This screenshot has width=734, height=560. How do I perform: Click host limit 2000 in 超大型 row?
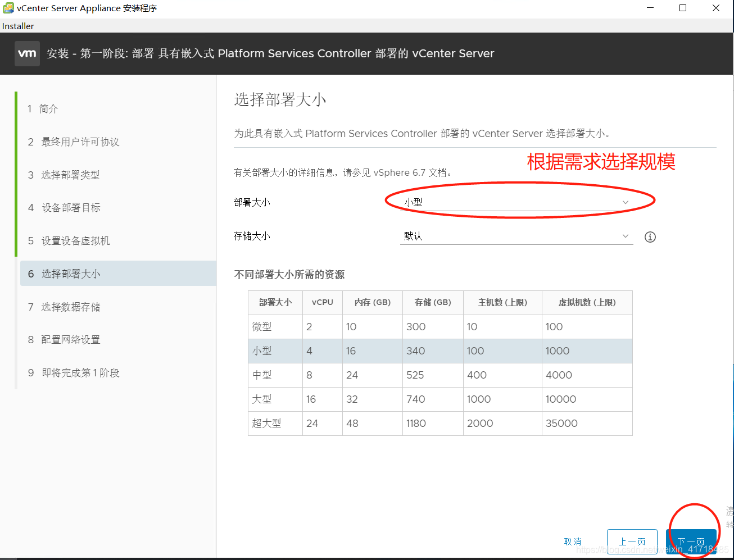pyautogui.click(x=480, y=424)
